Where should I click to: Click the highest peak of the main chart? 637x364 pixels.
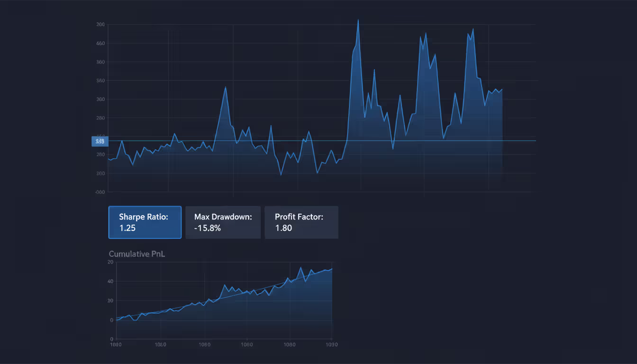click(358, 20)
